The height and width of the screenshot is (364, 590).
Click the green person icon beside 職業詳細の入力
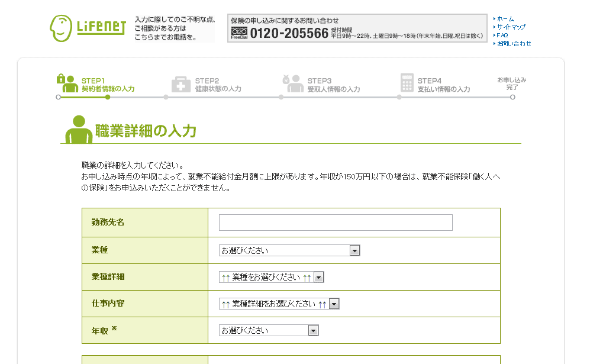coord(78,130)
